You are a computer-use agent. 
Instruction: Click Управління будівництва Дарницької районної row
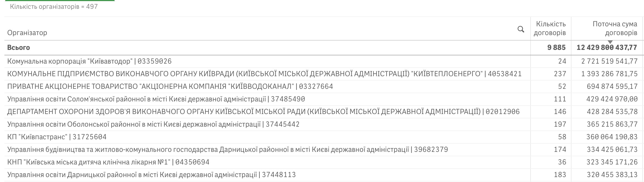227,149
